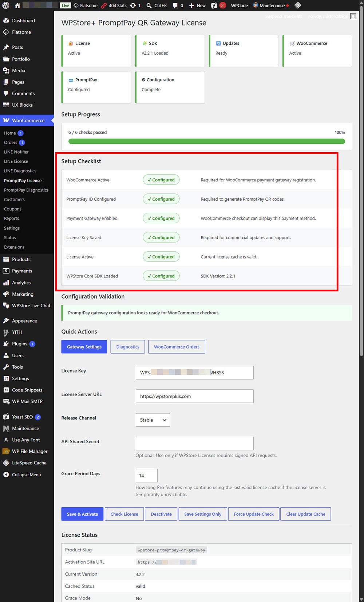Click the Check License button

[x=124, y=514]
